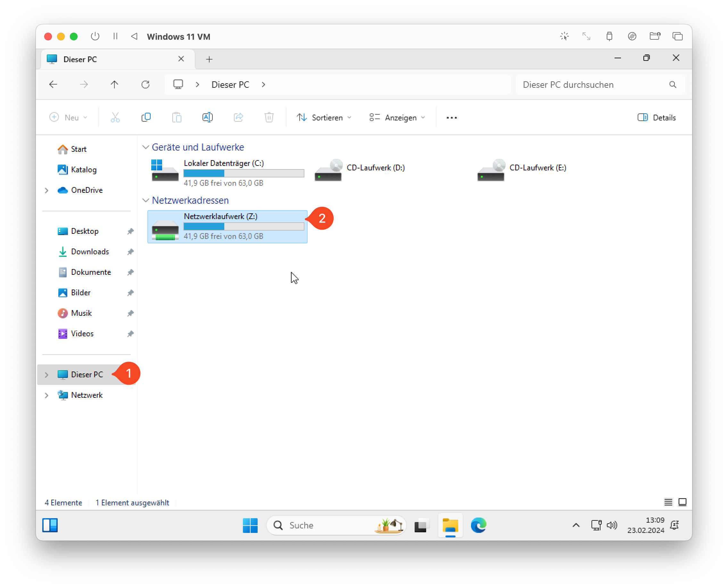Click the Up arrow navigation button
Viewport: 728px width, 588px height.
[115, 84]
